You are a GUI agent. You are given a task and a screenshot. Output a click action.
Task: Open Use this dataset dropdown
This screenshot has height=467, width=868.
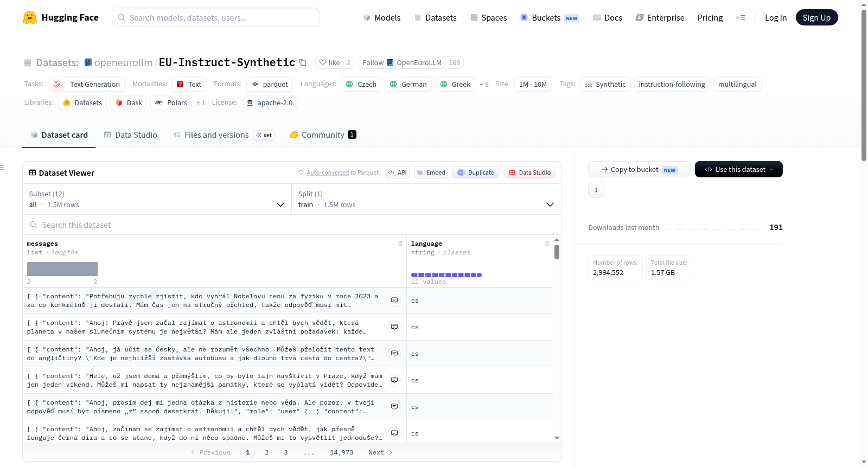[x=738, y=169]
